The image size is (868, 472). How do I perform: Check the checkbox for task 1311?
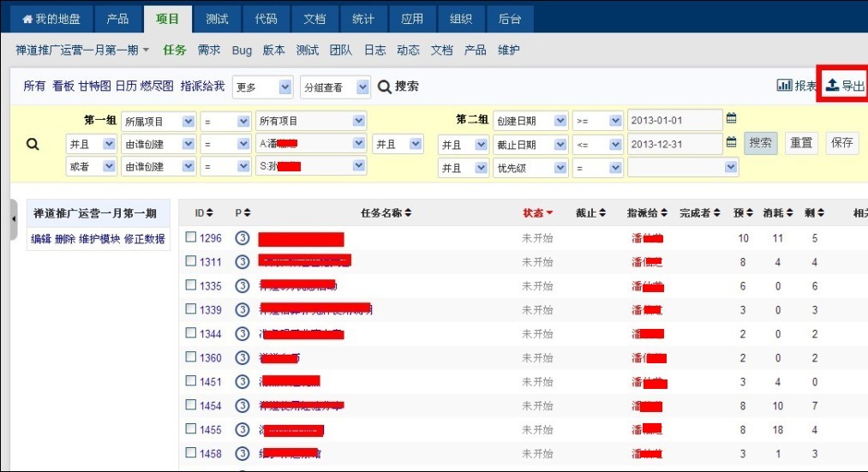coord(191,260)
